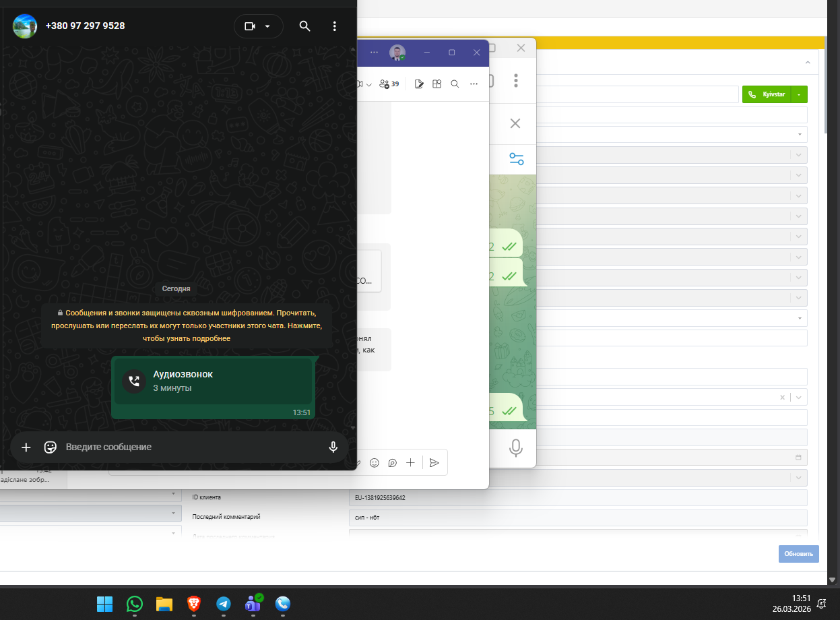Expand the dropdown arrow beside Kyivstar
This screenshot has height=620, width=840.
coord(799,94)
